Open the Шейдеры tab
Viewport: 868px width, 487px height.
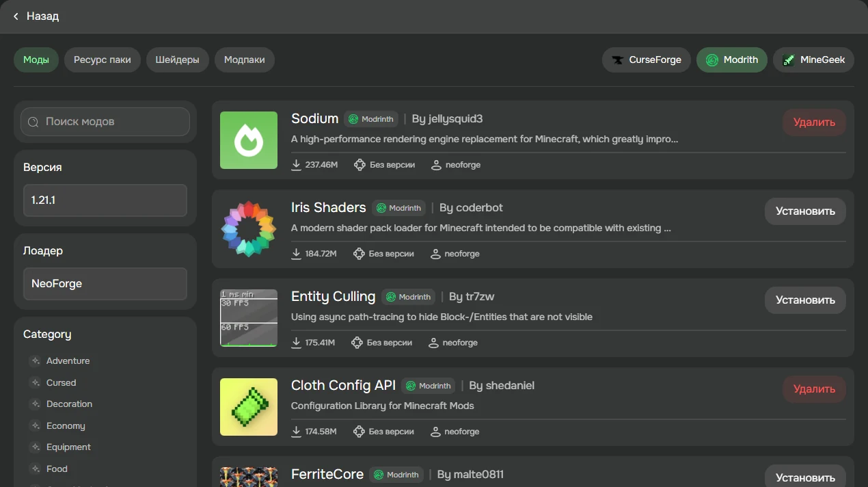click(178, 60)
